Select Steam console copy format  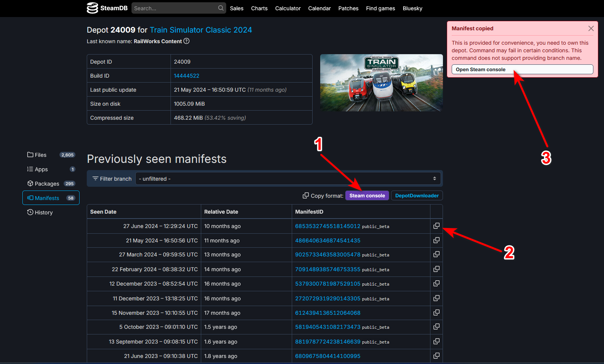point(367,195)
